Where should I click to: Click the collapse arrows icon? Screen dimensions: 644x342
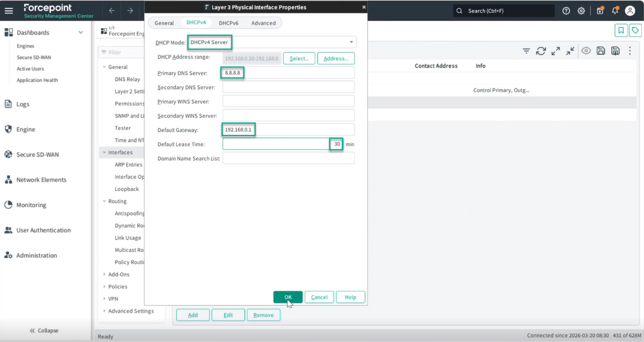[x=570, y=51]
